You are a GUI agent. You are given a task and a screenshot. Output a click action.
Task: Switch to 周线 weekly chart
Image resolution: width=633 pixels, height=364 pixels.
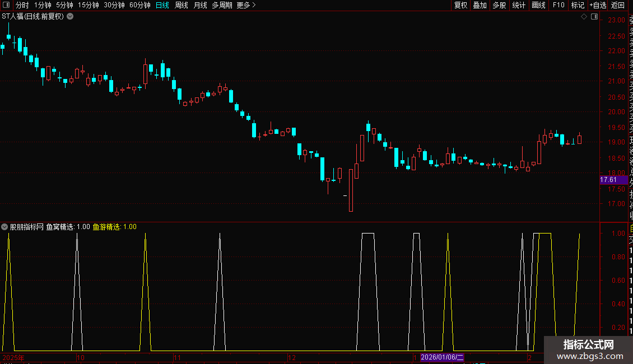(x=181, y=5)
